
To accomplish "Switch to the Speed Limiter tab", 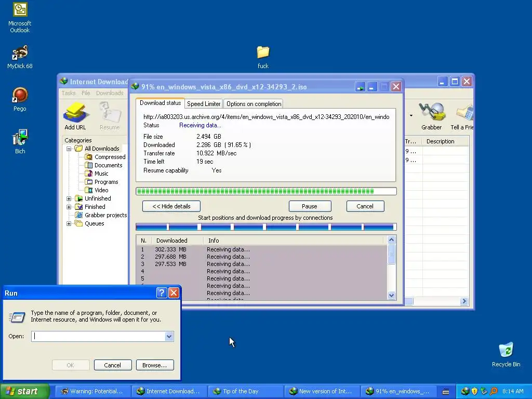I will tap(204, 104).
